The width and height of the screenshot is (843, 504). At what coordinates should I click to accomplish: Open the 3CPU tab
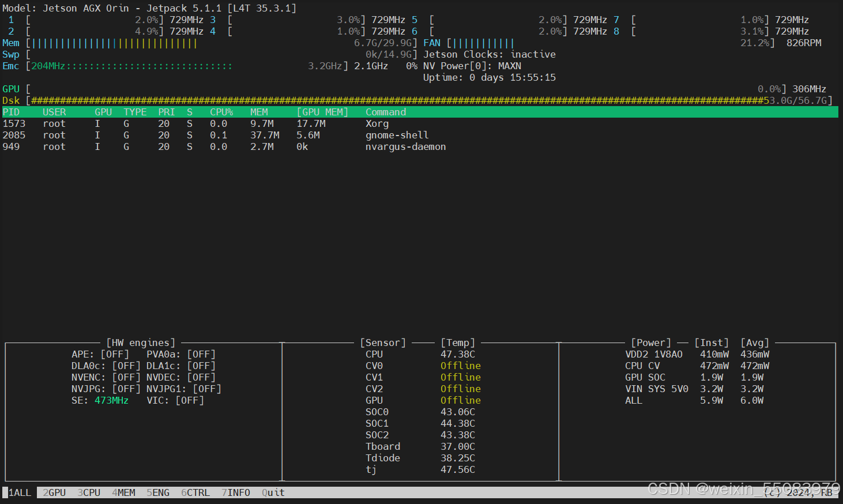89,492
